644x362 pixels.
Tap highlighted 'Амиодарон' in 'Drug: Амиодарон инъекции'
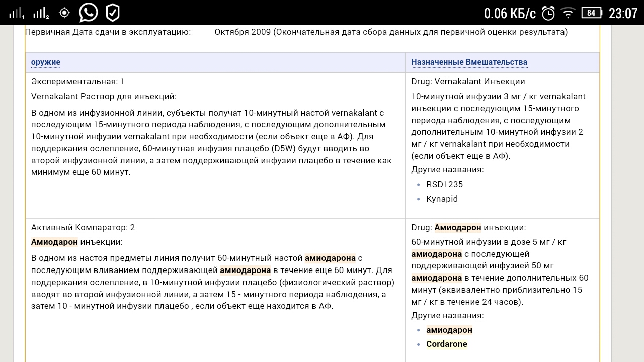458,227
